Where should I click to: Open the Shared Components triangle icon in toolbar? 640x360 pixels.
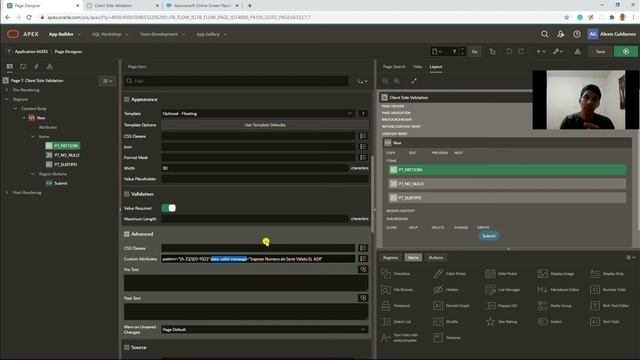pos(578,51)
